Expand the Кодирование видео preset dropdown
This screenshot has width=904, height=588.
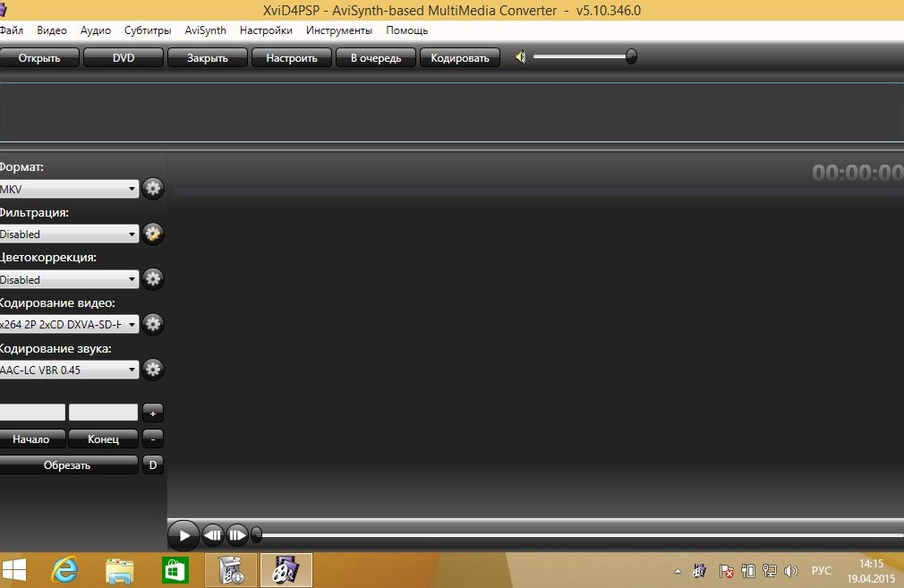pyautogui.click(x=69, y=325)
